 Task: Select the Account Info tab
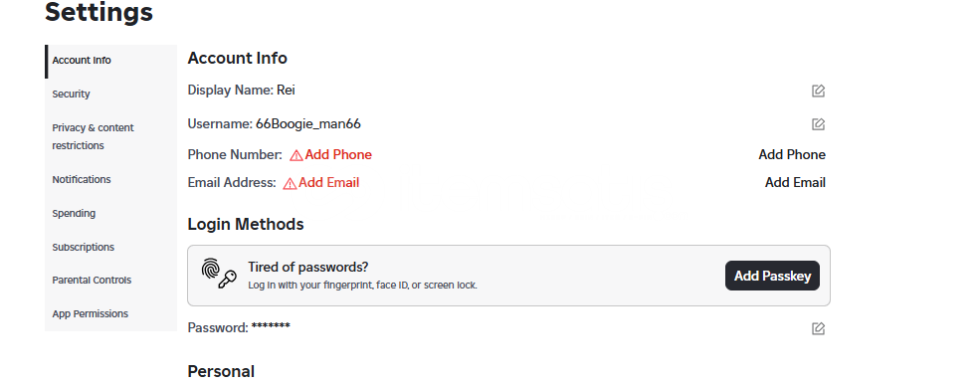pos(82,61)
